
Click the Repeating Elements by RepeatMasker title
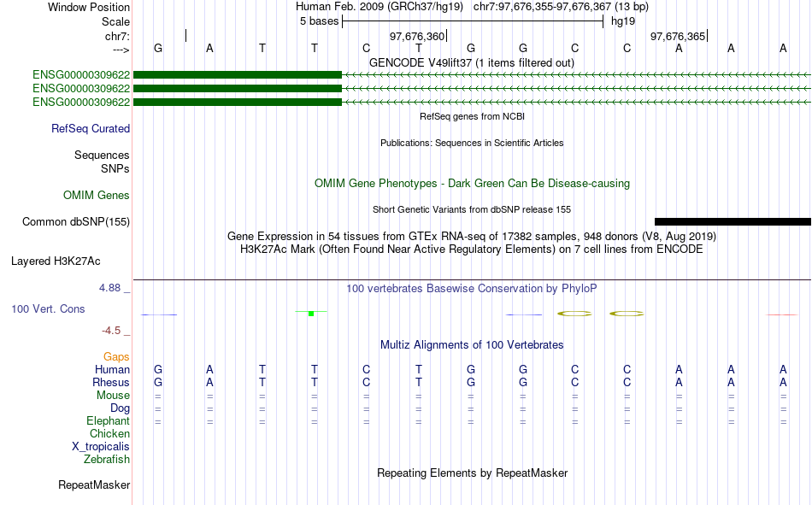473,473
